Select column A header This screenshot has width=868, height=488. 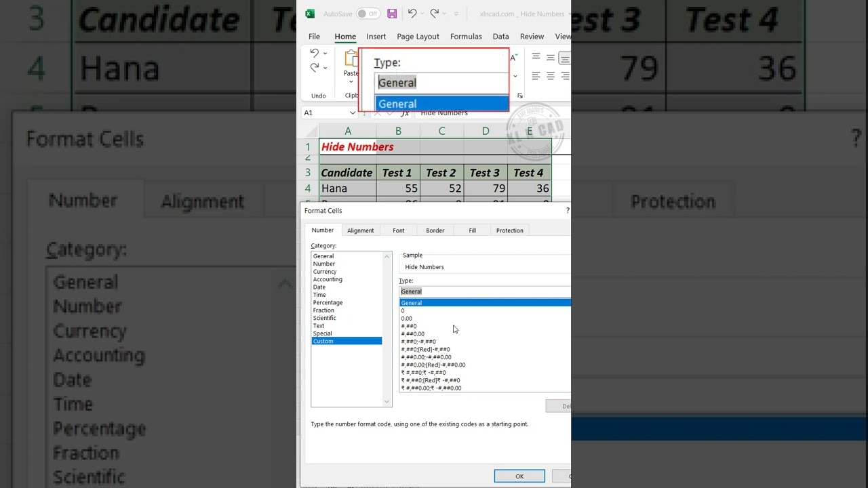tap(348, 131)
